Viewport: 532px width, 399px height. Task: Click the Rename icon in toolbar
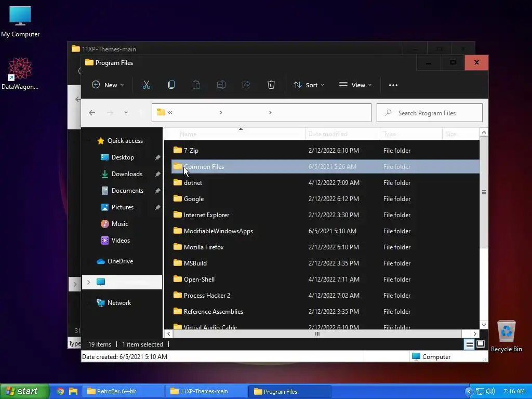(x=221, y=85)
